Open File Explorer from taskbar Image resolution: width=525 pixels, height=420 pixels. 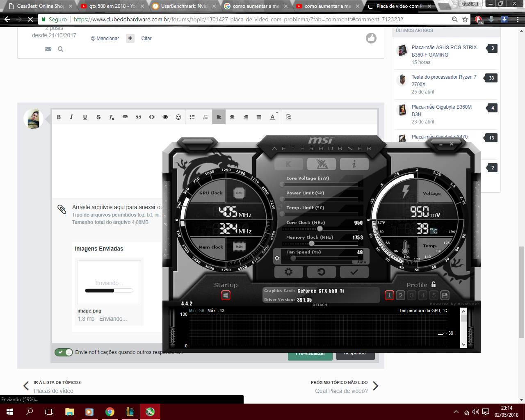coord(69,412)
